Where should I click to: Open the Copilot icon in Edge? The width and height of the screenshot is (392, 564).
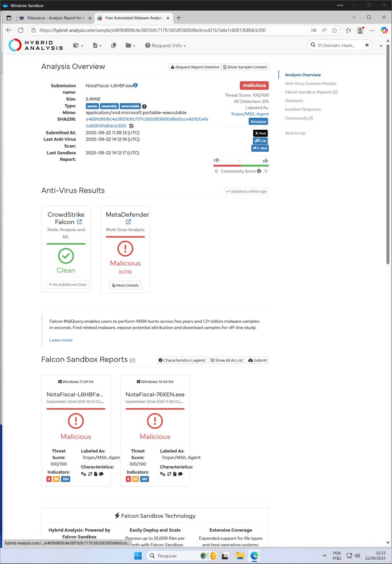(384, 30)
